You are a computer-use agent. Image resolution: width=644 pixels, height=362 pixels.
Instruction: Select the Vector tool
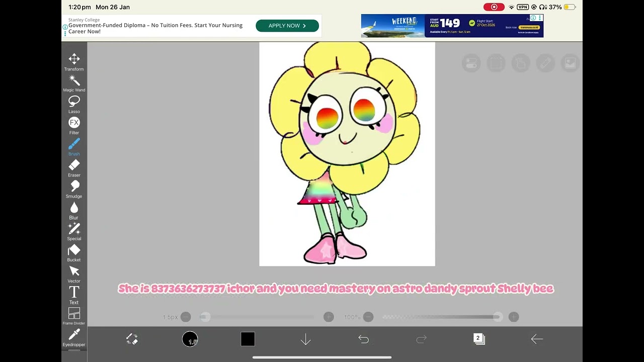(74, 274)
